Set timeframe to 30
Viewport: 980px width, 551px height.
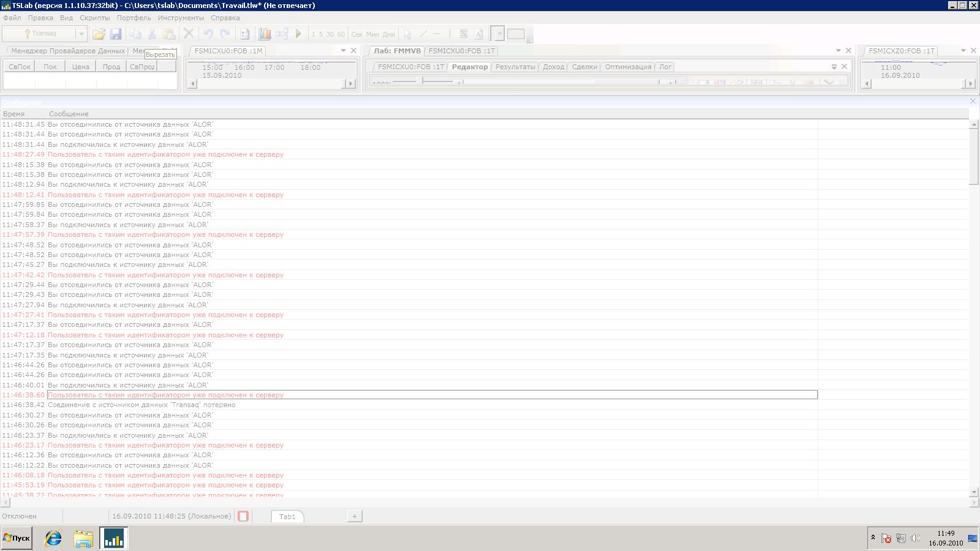pyautogui.click(x=330, y=34)
